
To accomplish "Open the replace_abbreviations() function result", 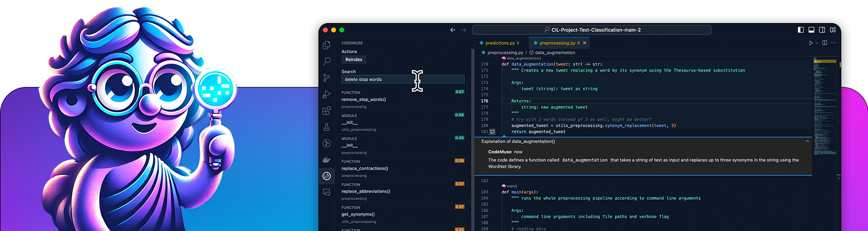I will click(x=403, y=192).
